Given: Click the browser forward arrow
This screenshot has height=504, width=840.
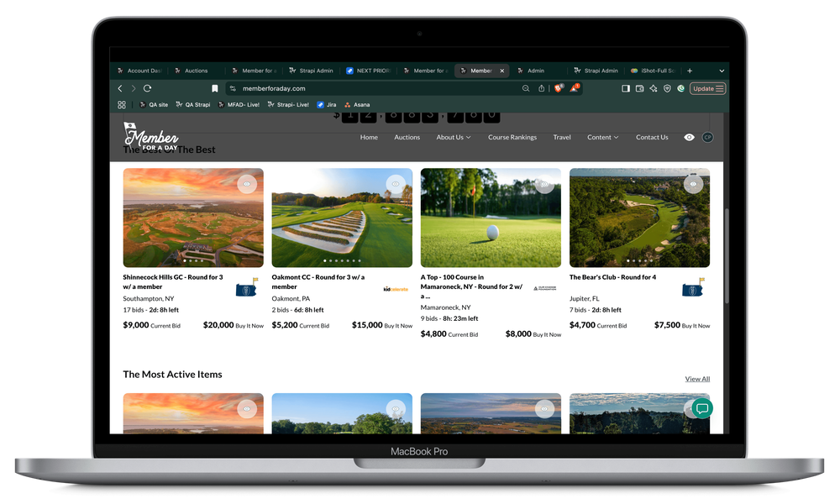Looking at the screenshot, I should coord(134,88).
